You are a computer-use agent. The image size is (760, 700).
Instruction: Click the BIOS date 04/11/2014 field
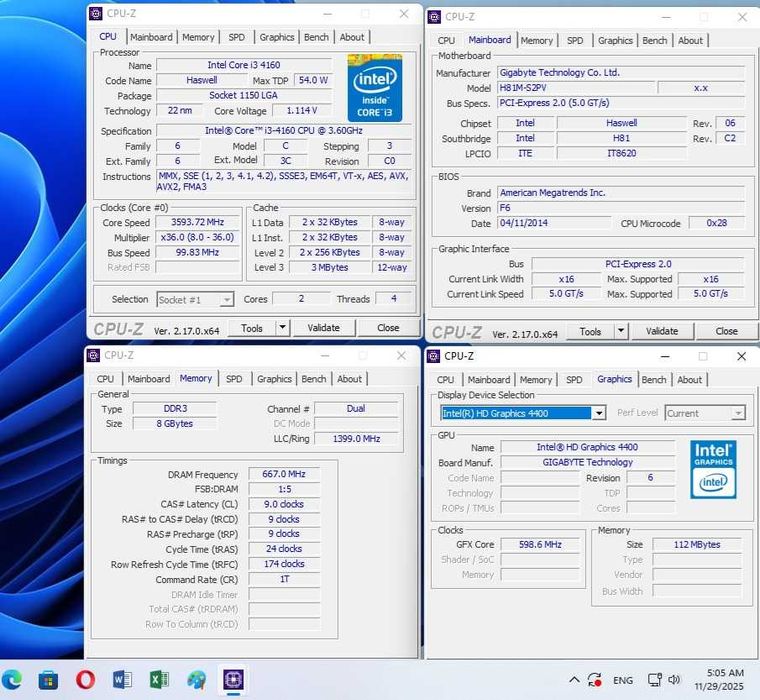click(x=554, y=223)
